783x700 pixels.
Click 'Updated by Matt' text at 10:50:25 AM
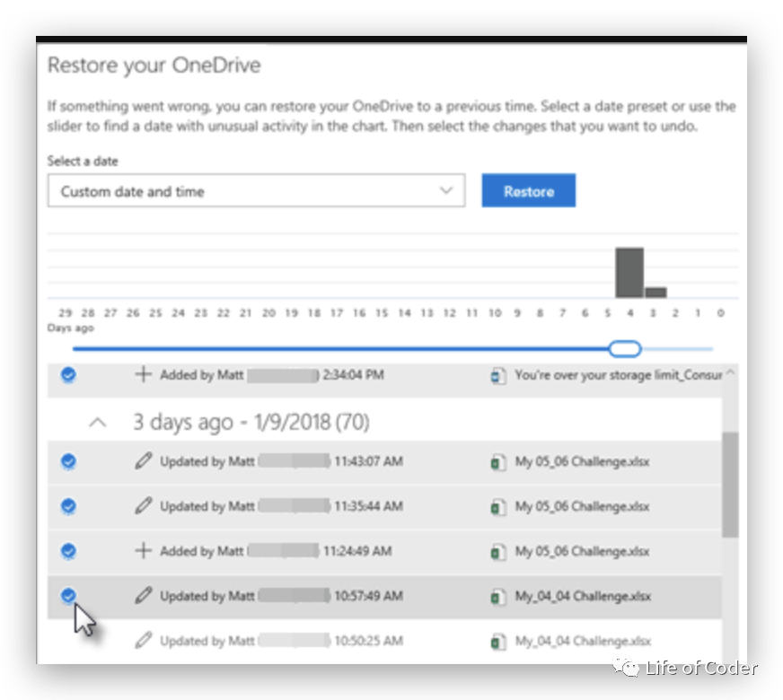(x=207, y=641)
